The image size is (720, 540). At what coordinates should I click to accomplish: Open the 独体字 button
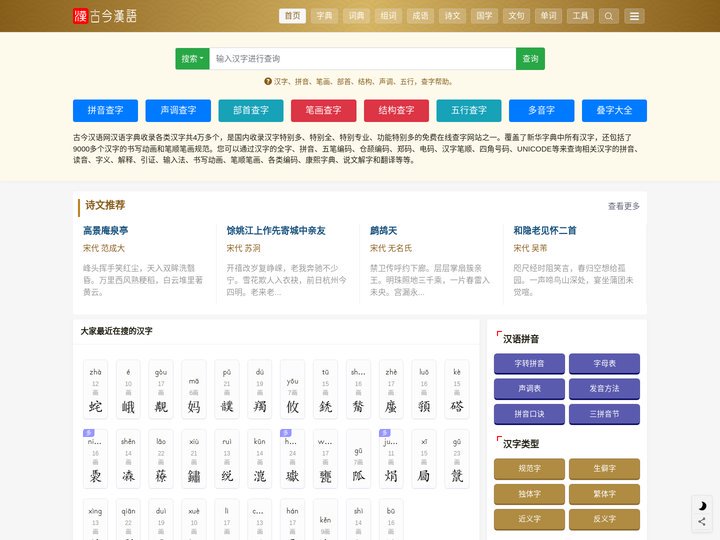529,494
